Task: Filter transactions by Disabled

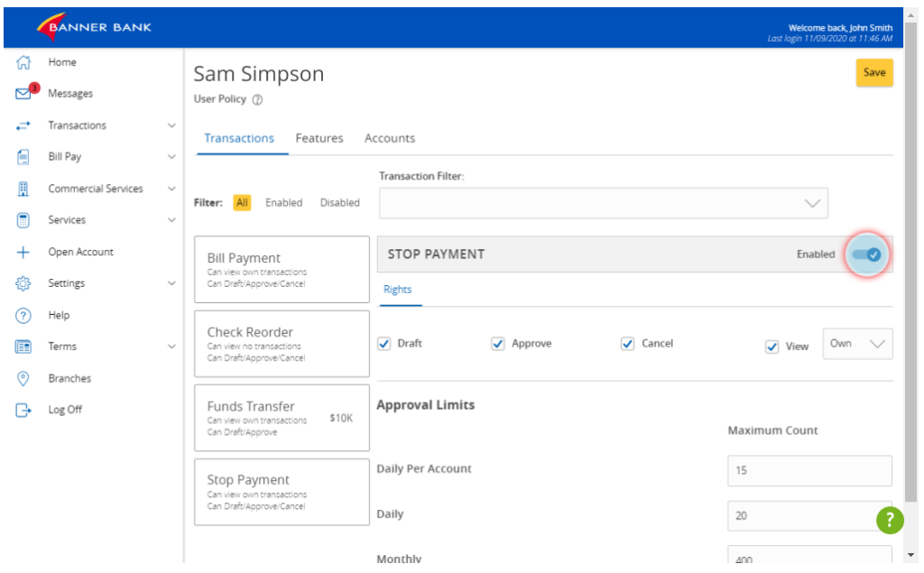Action: tap(339, 202)
